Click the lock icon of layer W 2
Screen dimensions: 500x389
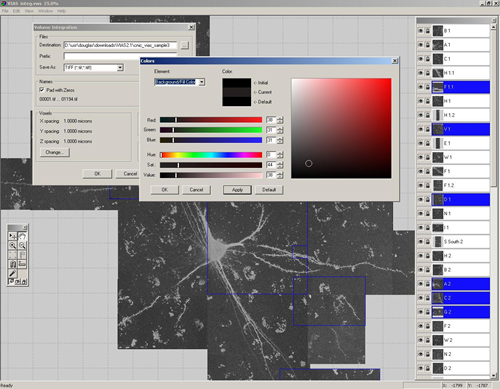pyautogui.click(x=427, y=340)
